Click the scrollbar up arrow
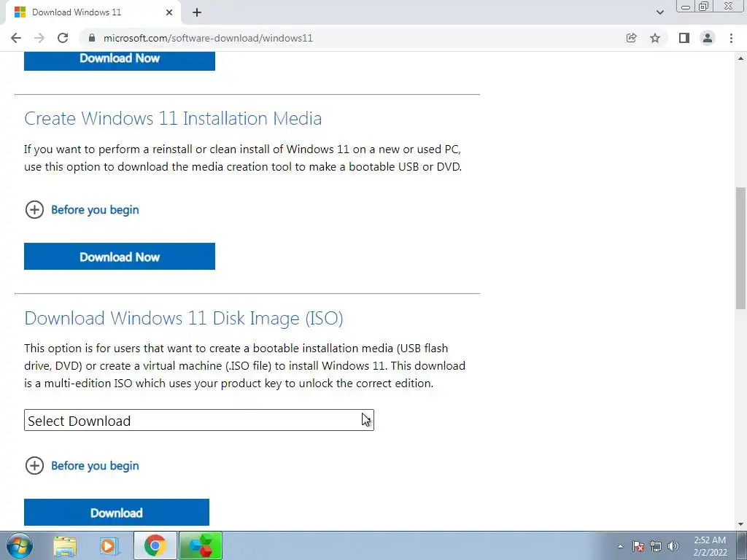 click(x=740, y=58)
